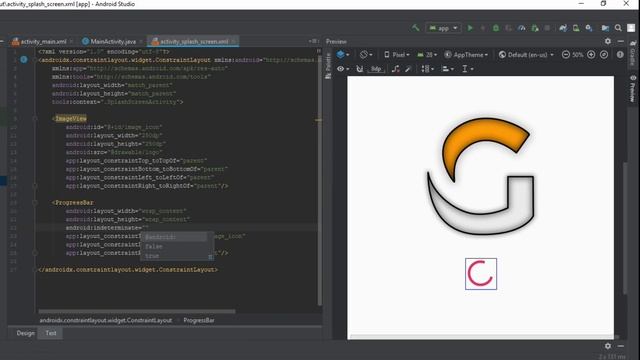Collapse the ProgressBar code fold marker
Viewport: 640px width, 360px height.
(x=35, y=202)
